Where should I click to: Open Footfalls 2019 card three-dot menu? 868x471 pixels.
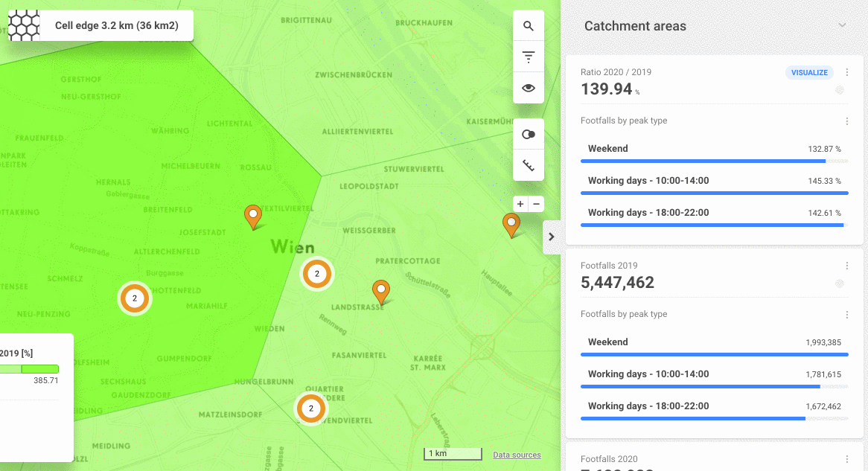coord(847,266)
